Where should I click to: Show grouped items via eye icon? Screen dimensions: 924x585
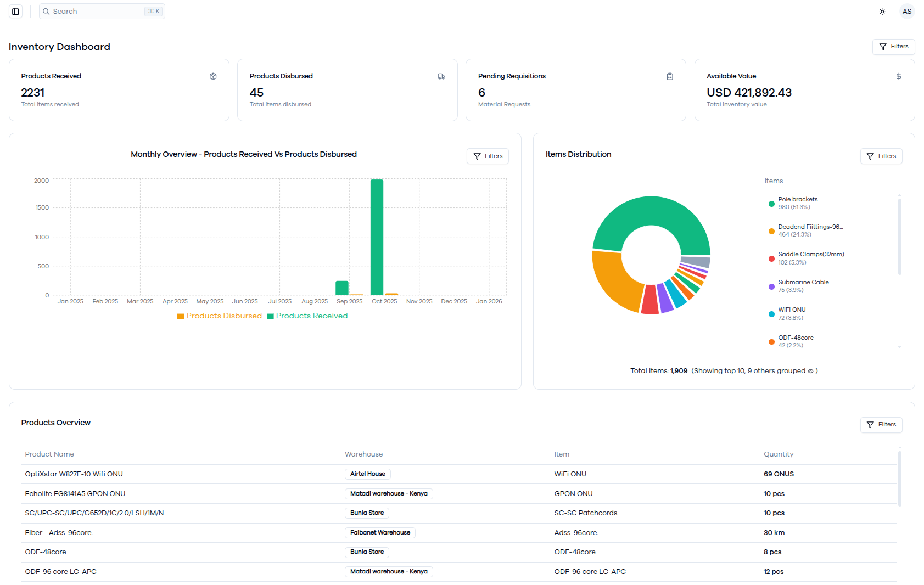810,371
